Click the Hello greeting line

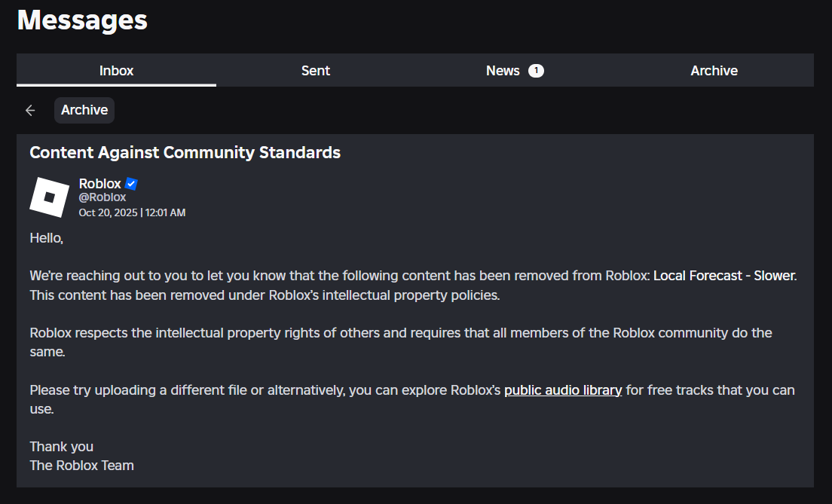coord(45,237)
